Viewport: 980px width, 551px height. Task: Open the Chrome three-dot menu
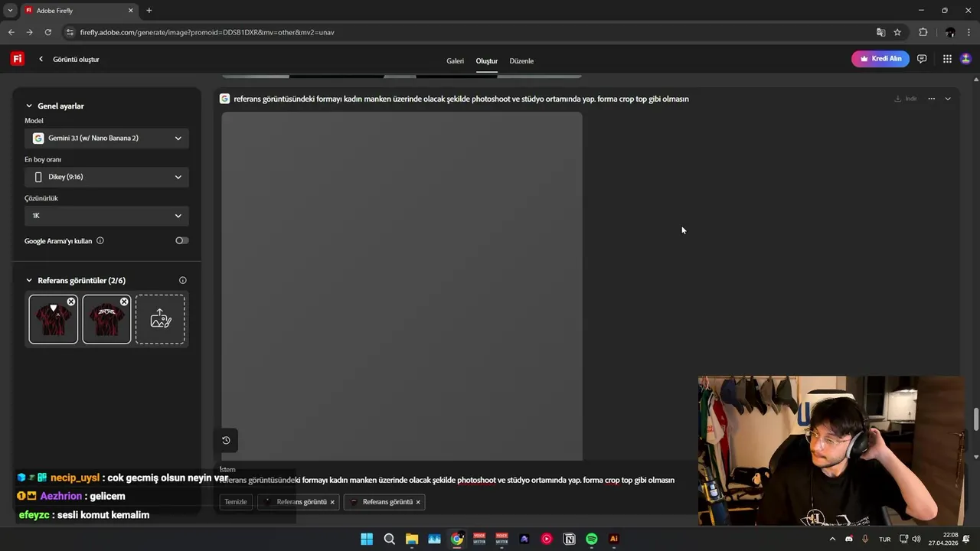point(969,32)
